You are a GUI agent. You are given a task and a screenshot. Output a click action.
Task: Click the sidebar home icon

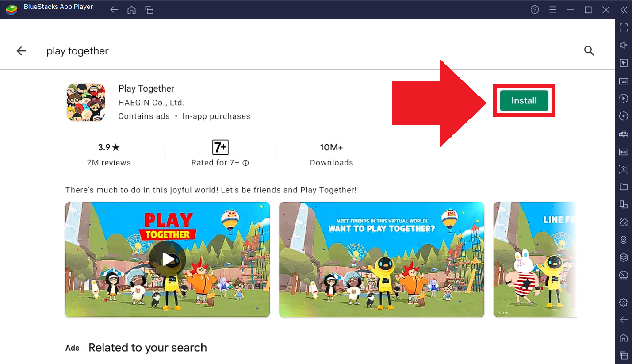tap(624, 337)
